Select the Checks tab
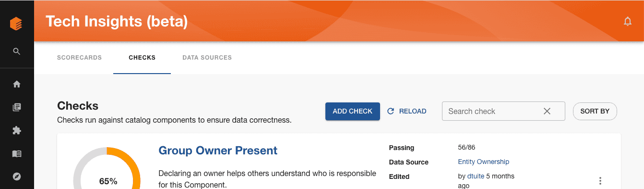 pyautogui.click(x=142, y=58)
